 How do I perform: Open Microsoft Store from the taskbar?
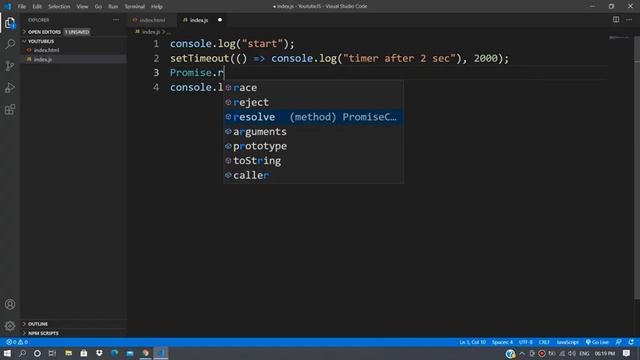[84, 353]
